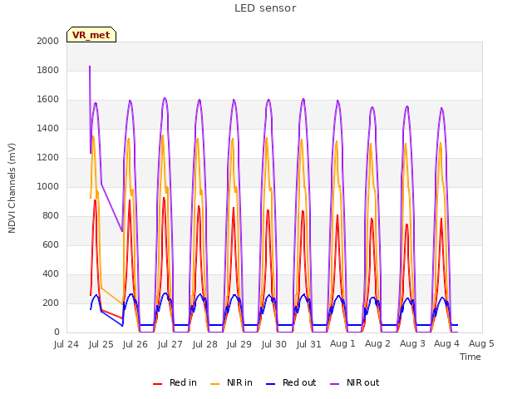Click the NDVI Channels (mV) axis label
This screenshot has height=399, width=532.
(12, 188)
